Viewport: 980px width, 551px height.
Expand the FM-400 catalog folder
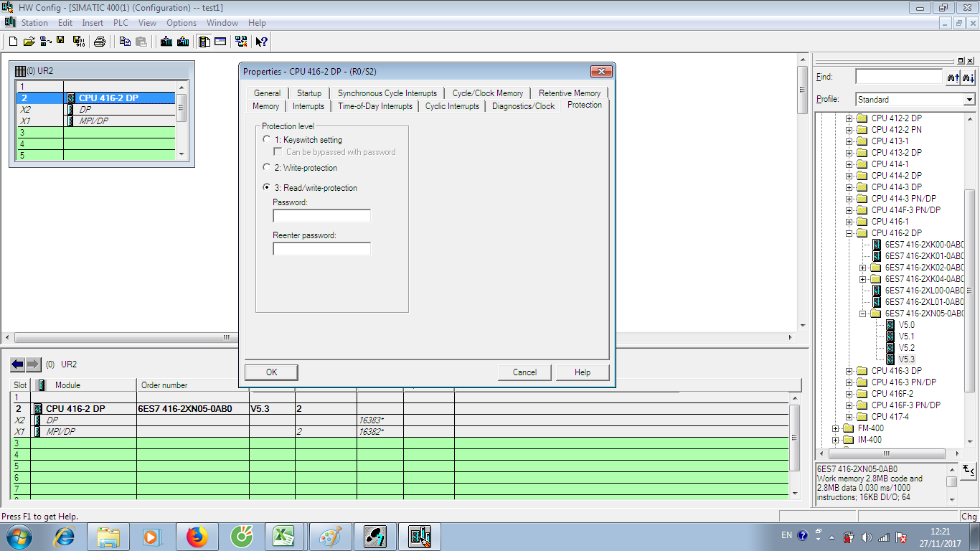click(x=836, y=428)
